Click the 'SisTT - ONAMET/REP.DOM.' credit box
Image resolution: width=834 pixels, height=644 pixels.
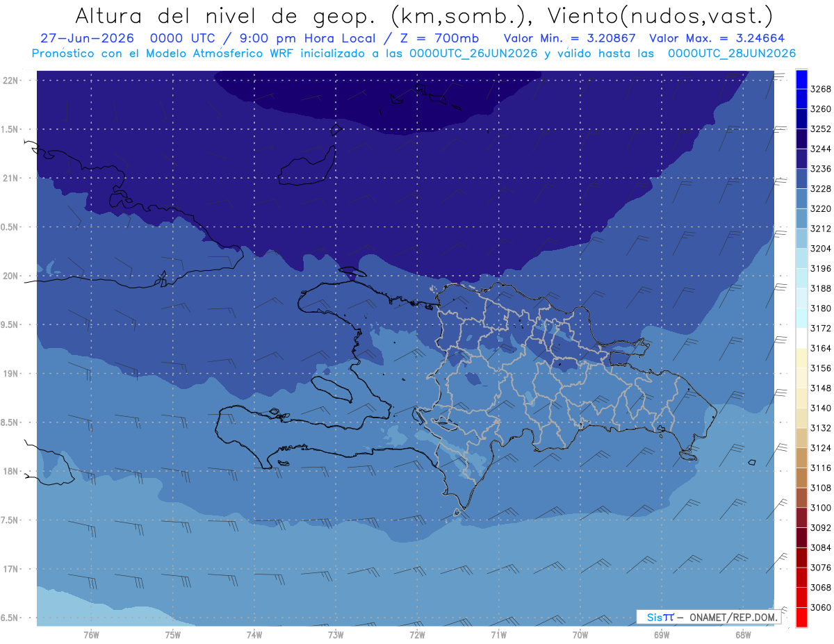(708, 617)
